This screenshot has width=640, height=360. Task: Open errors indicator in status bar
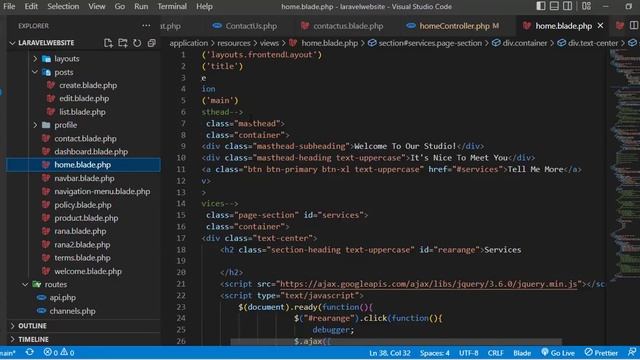[x=51, y=352]
